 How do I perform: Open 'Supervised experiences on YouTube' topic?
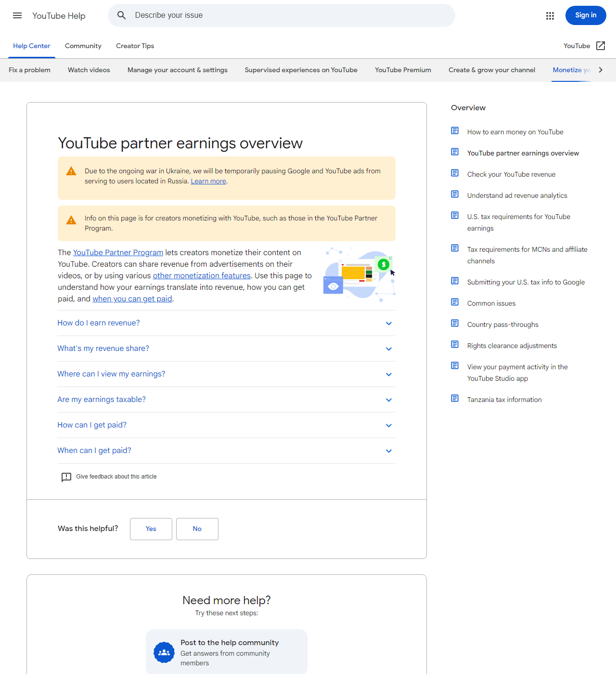pos(301,70)
